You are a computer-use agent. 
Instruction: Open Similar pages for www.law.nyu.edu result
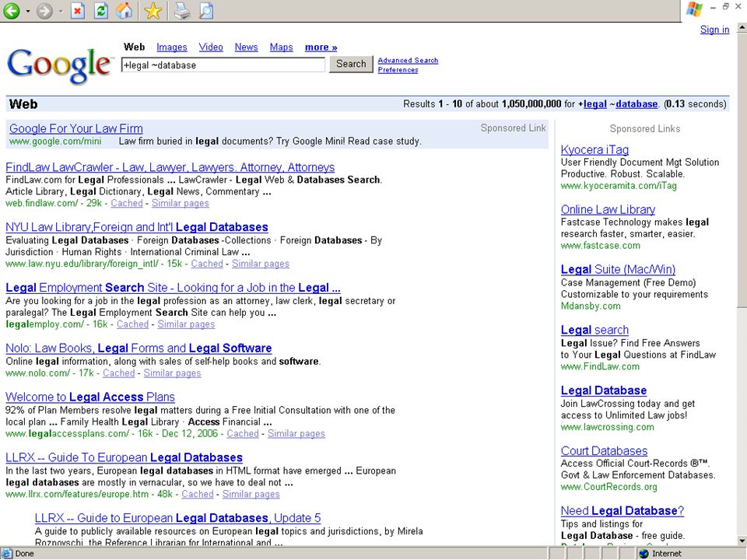tap(261, 264)
